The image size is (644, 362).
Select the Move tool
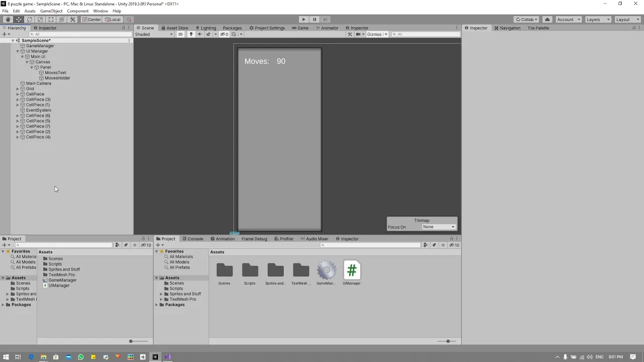19,20
